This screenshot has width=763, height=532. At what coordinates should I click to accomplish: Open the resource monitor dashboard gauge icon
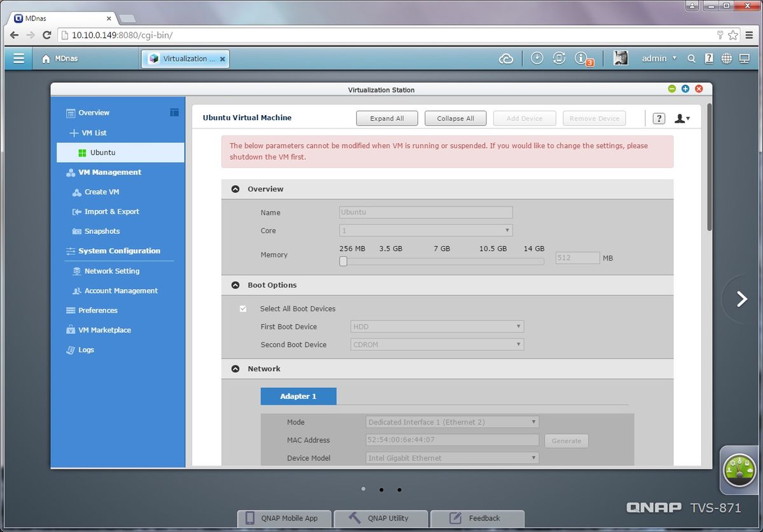pos(740,470)
